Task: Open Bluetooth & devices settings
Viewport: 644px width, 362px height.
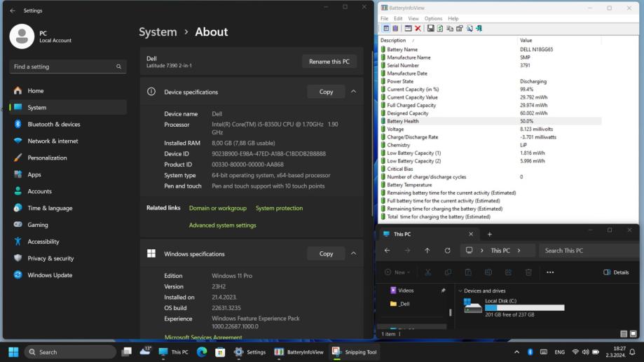Action: tap(54, 124)
